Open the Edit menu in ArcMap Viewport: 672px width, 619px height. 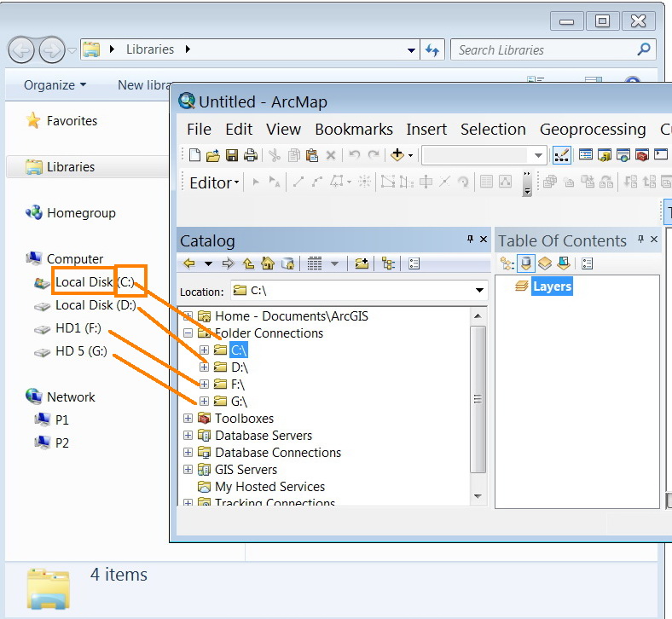239,130
